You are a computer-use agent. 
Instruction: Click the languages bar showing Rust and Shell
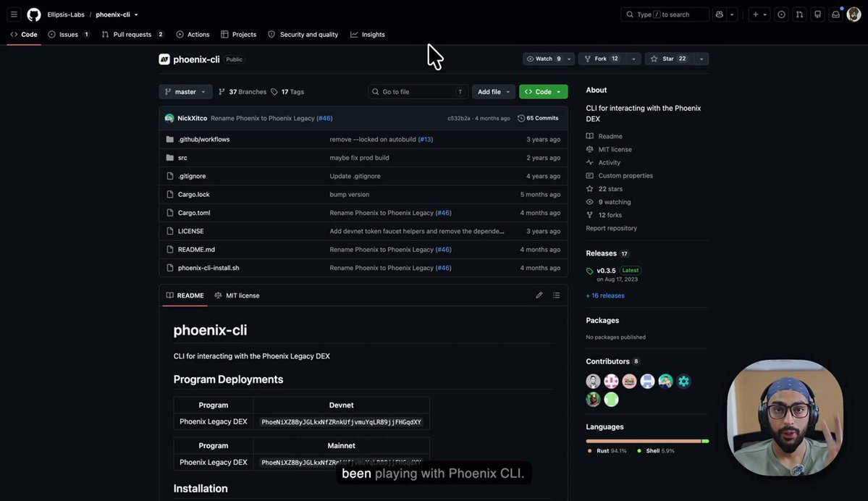coord(647,441)
